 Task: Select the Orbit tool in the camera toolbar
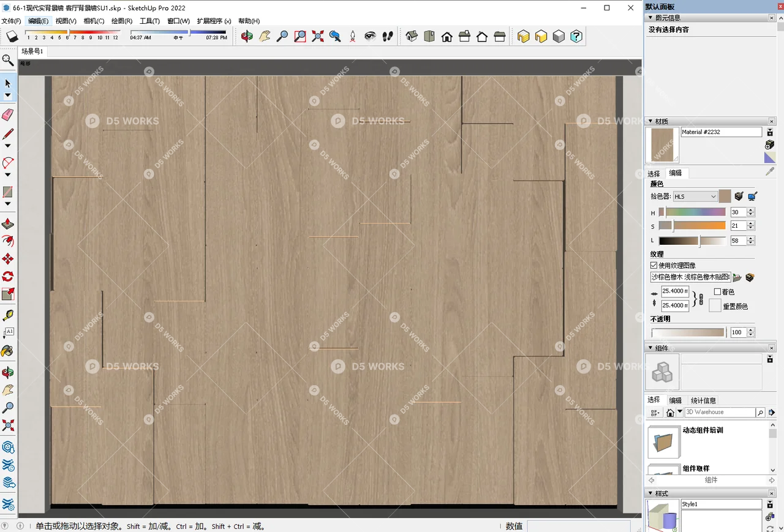click(x=247, y=36)
